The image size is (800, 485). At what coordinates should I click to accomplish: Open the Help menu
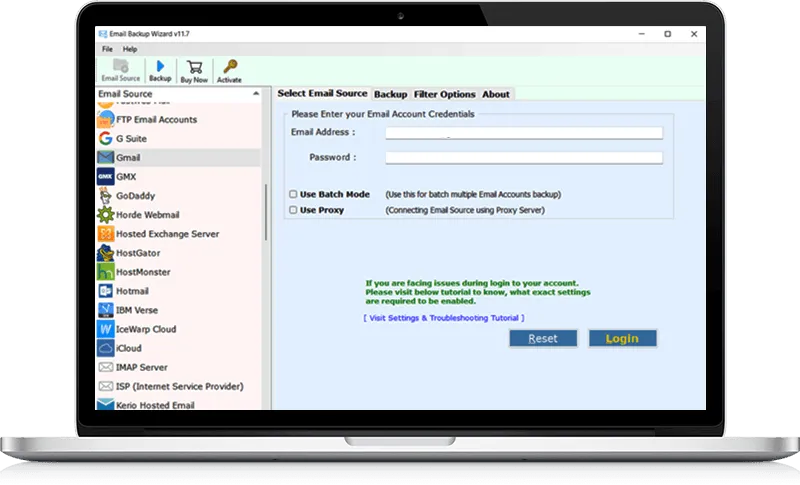coord(130,49)
